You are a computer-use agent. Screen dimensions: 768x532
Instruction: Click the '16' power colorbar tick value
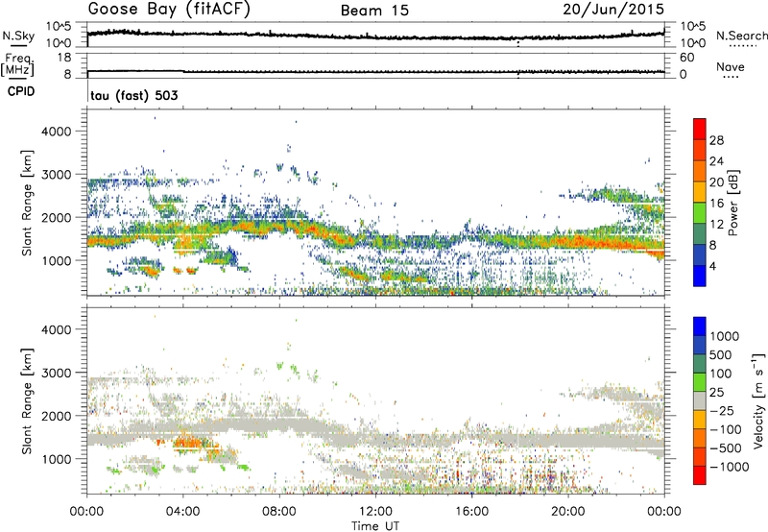(716, 204)
